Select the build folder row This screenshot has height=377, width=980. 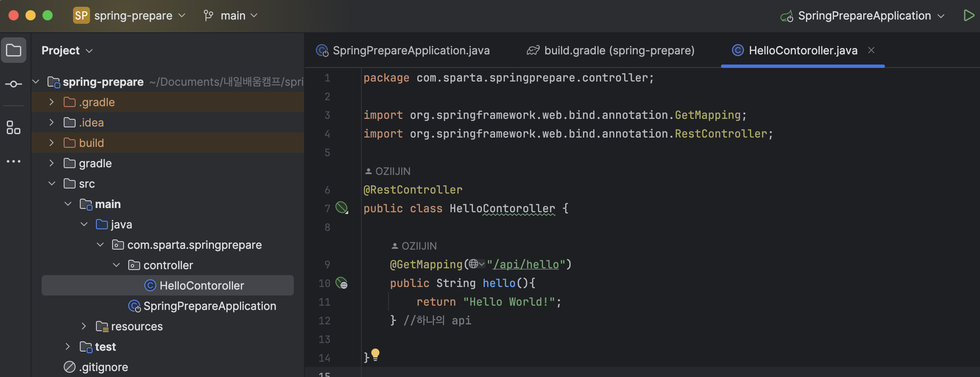(168, 143)
